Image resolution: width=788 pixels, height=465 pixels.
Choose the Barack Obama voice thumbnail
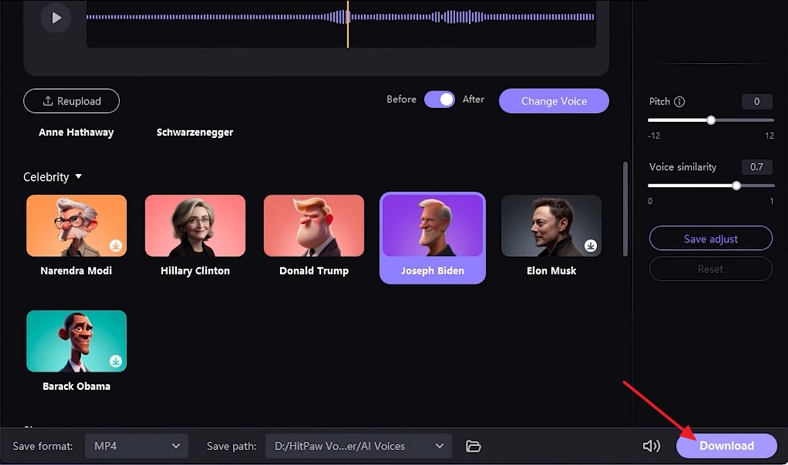pos(76,341)
